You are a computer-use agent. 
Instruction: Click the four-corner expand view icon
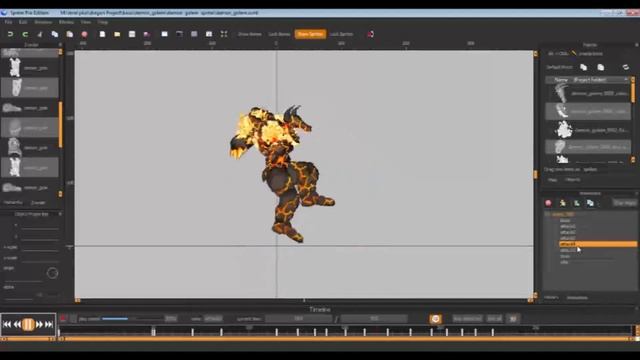pyautogui.click(x=224, y=34)
